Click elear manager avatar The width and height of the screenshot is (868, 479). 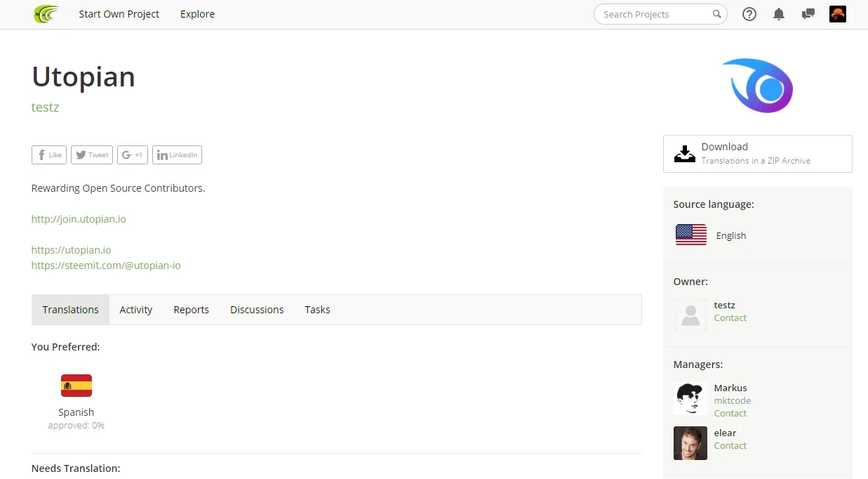(x=690, y=443)
